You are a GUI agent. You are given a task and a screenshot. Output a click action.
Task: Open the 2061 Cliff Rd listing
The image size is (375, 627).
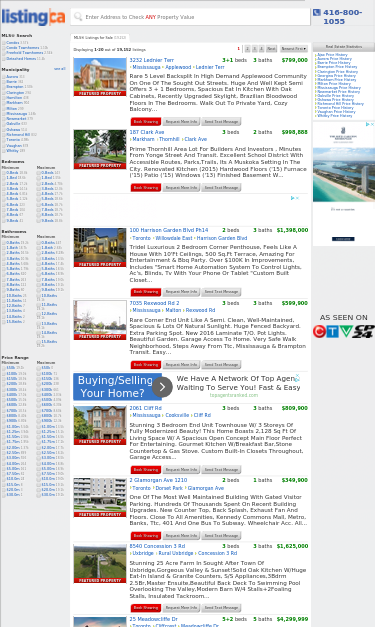[146, 408]
